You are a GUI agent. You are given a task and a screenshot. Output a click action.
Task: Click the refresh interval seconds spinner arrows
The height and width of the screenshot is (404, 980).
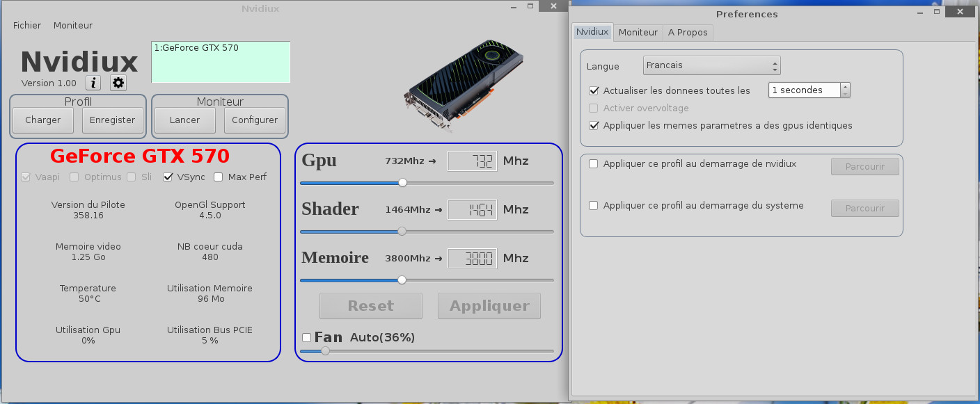[x=845, y=90]
